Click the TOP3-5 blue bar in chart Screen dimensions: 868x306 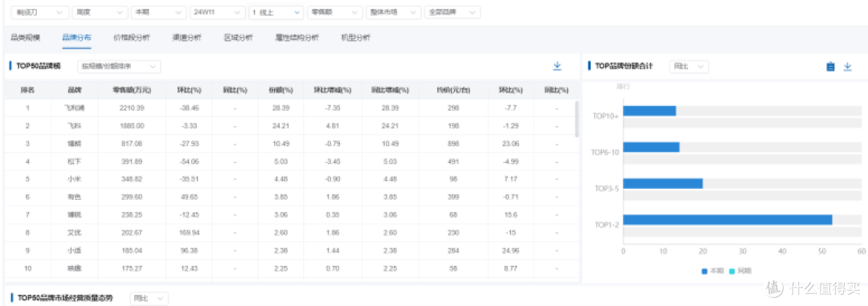coord(663,183)
